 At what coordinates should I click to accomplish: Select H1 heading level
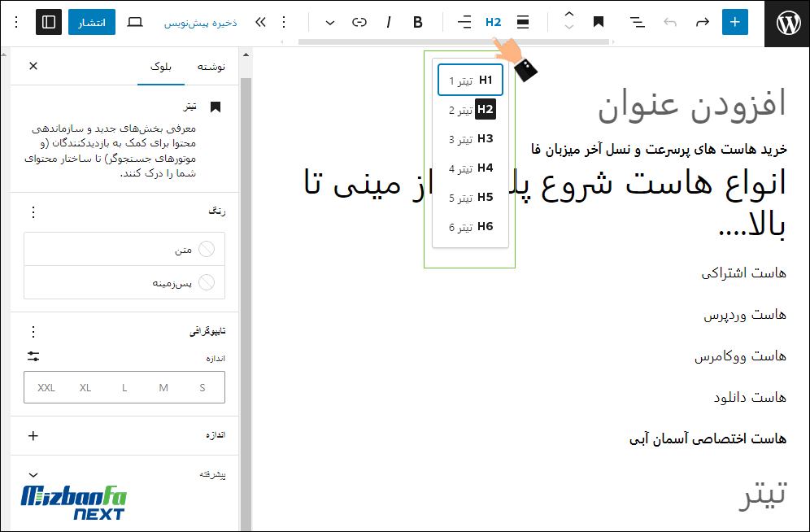coord(470,80)
